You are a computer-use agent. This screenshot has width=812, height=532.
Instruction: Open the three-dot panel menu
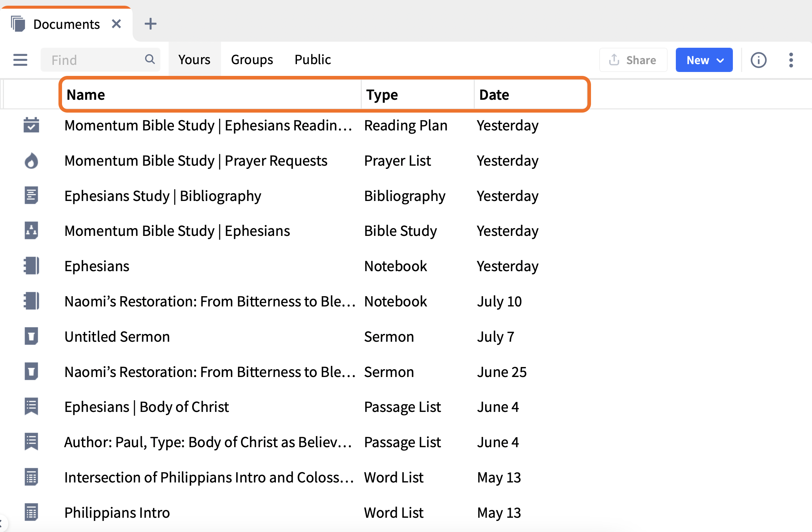(791, 60)
